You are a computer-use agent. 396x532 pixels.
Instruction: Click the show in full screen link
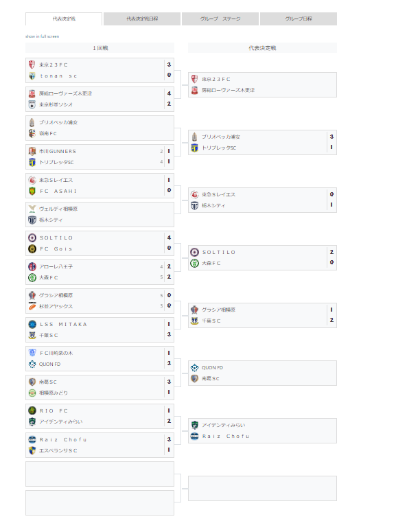[x=42, y=36]
